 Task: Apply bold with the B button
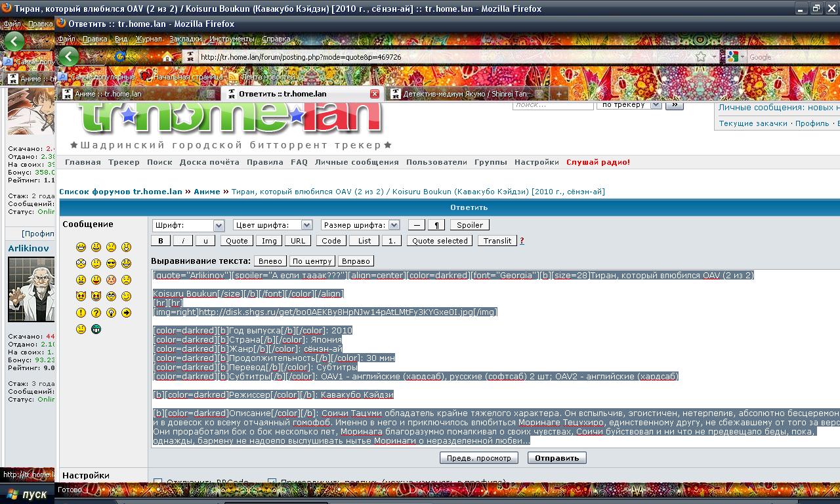[161, 241]
